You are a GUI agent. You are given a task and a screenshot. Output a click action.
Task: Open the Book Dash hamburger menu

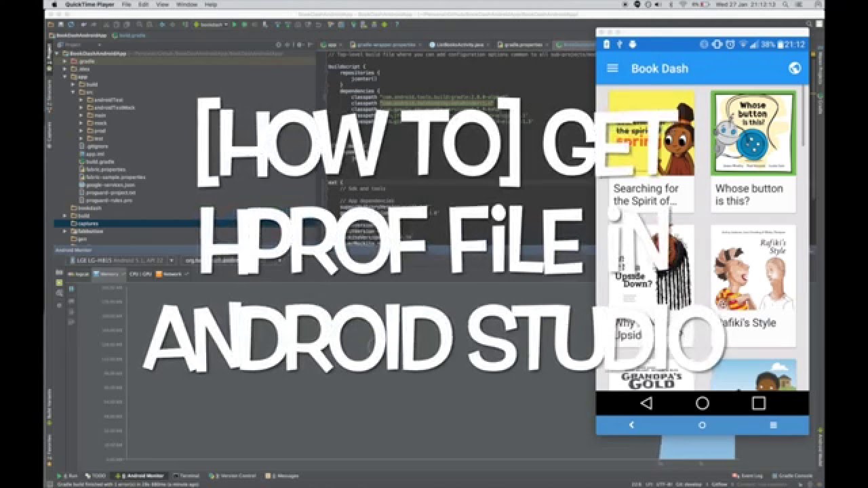click(x=612, y=68)
